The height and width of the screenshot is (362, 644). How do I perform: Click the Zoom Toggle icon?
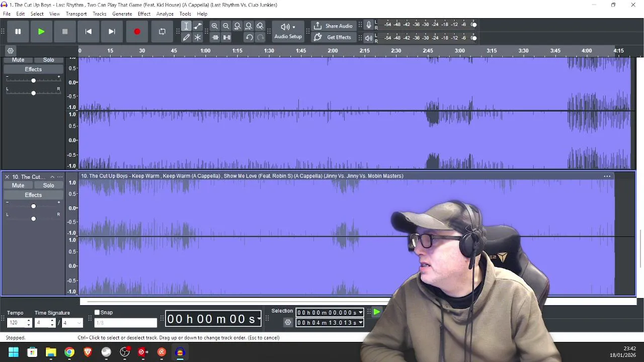tap(260, 26)
